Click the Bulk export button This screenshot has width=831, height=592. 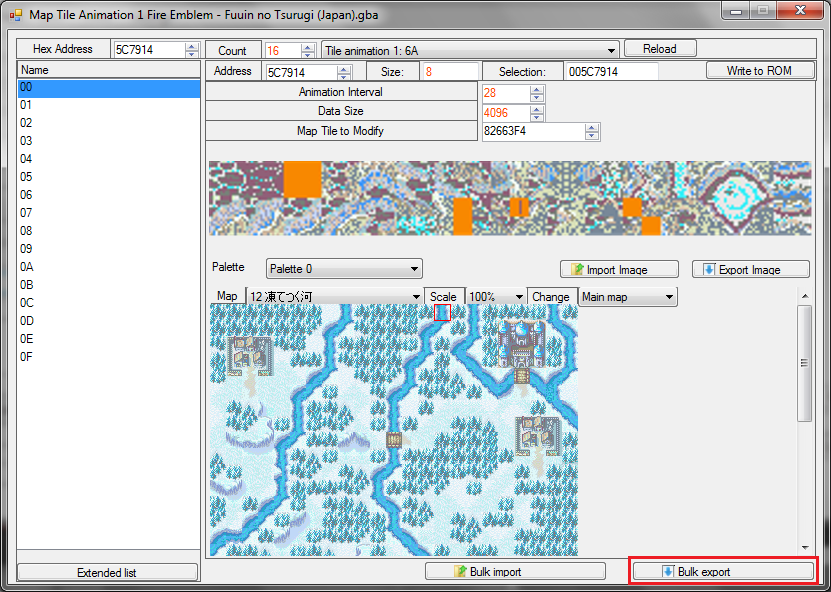pos(723,571)
